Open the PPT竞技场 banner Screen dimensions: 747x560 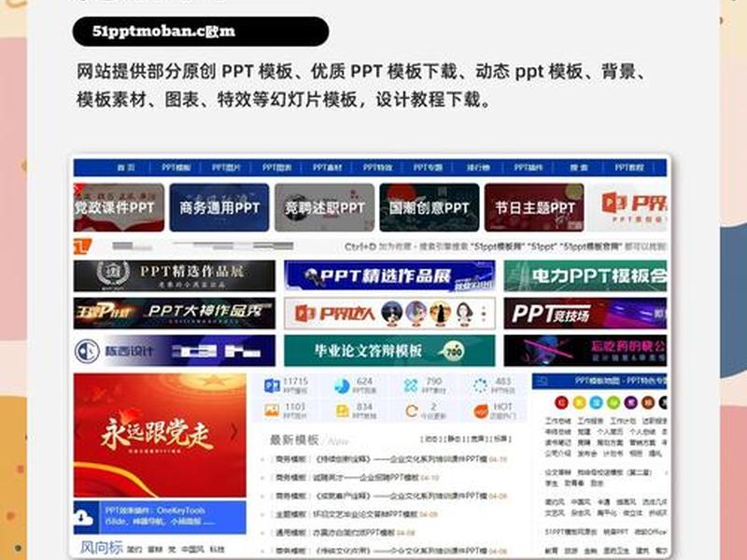(585, 314)
